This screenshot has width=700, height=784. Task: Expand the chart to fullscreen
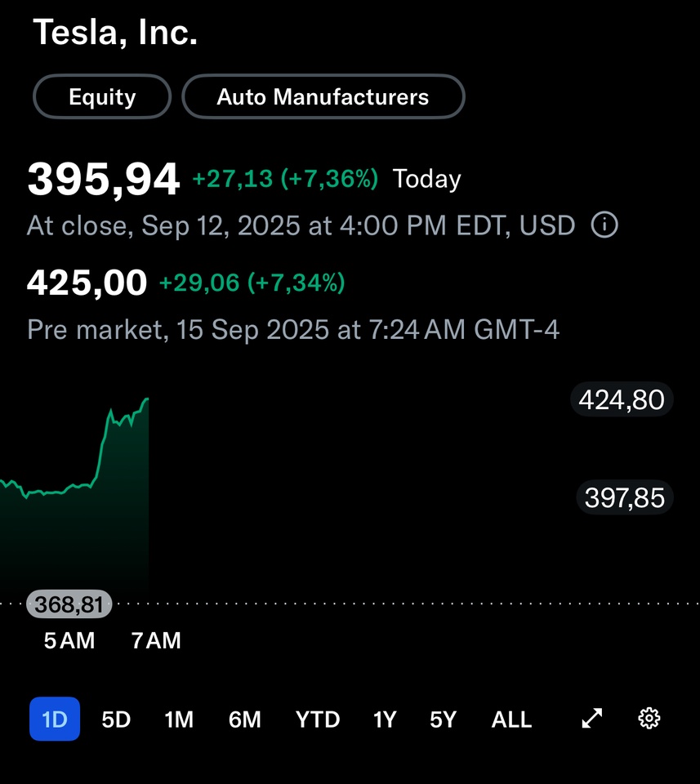point(592,719)
